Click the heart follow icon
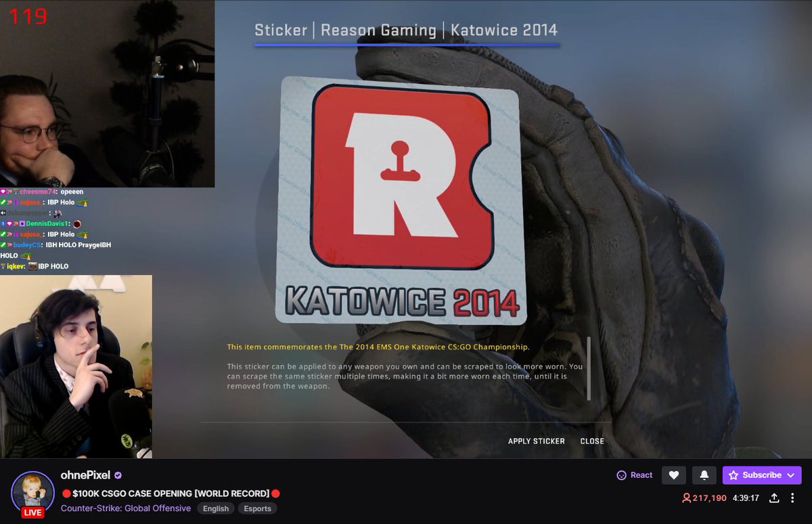The width and height of the screenshot is (812, 524). point(673,475)
